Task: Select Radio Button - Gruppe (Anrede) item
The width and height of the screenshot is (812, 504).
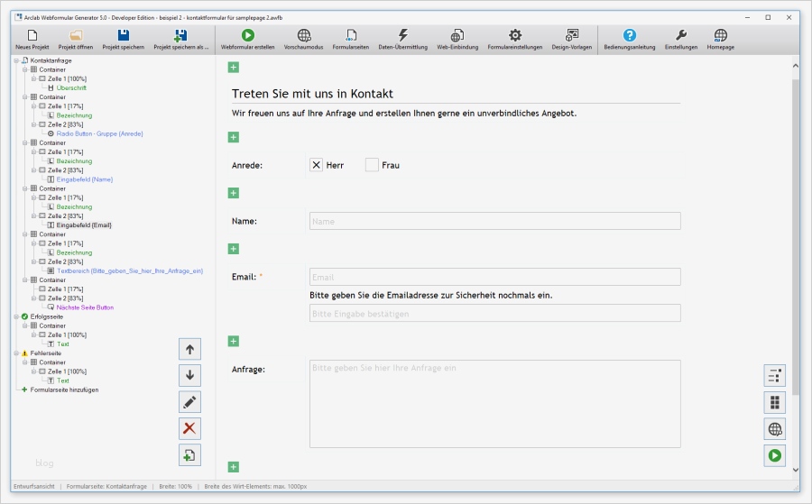Action: (x=99, y=133)
